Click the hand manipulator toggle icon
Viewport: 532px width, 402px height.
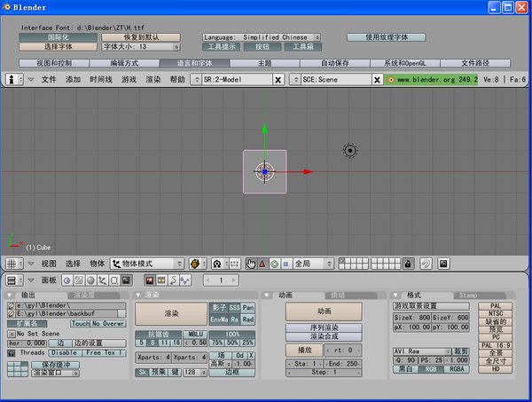[x=252, y=264]
